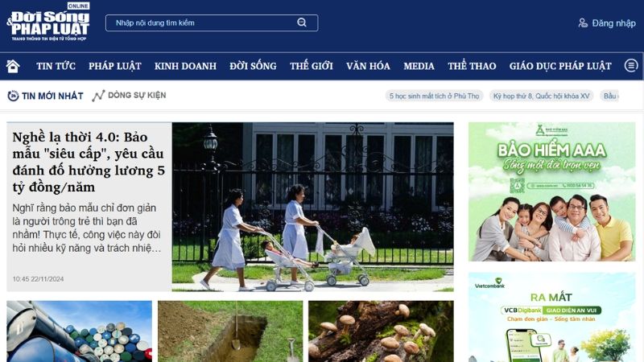This screenshot has height=362, width=644.
Task: Click the clock icon of Tin mới nhất
Action: tap(13, 96)
